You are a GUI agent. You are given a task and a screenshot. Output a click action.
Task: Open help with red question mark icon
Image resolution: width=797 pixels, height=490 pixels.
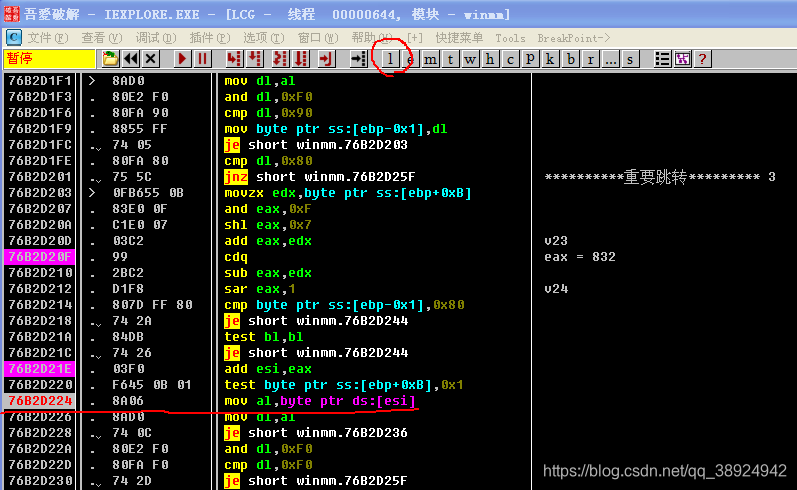(702, 59)
